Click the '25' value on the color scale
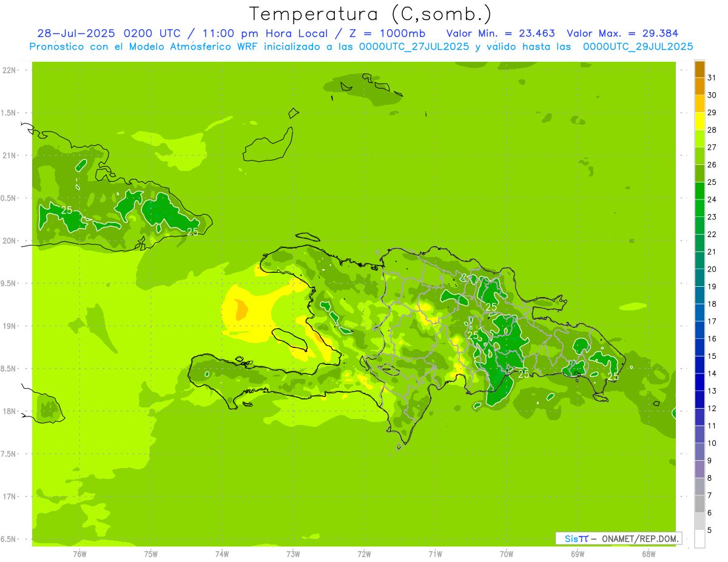This screenshot has width=728, height=562. point(712,182)
